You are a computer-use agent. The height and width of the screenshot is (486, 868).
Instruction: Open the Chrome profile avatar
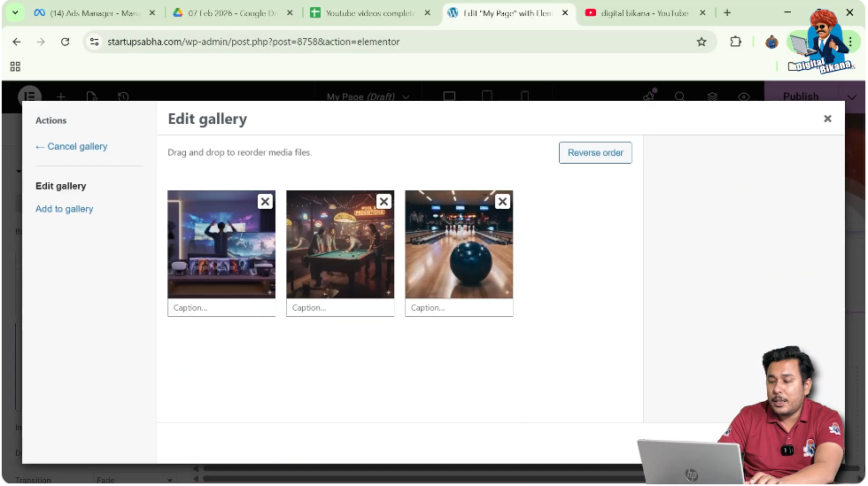pyautogui.click(x=771, y=42)
